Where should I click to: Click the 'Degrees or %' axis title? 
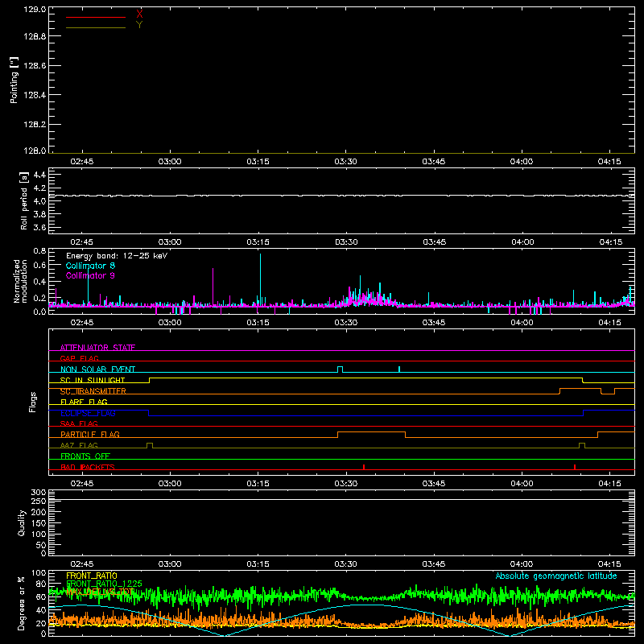click(22, 603)
